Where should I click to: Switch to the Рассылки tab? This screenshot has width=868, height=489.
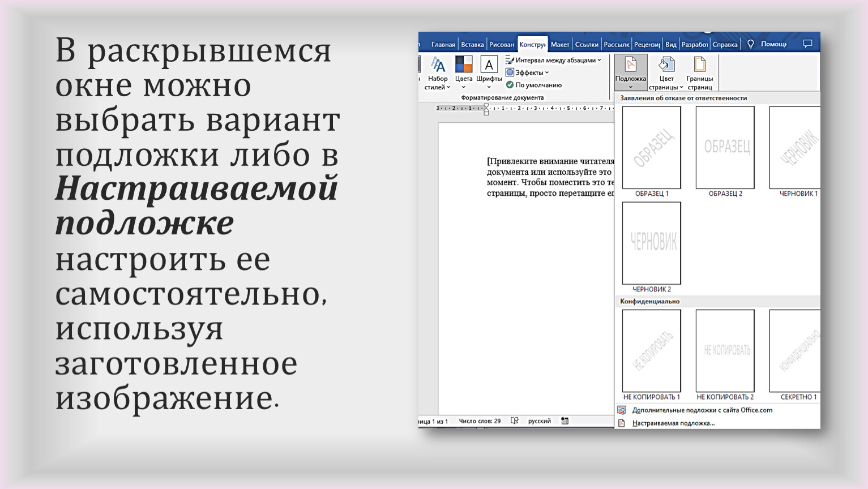[x=617, y=44]
